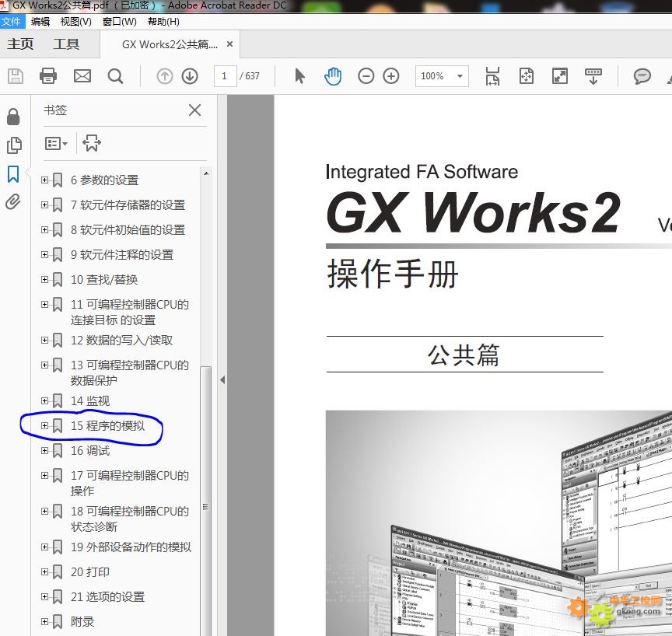Go to previous page arrow
672x636 pixels.
[165, 76]
